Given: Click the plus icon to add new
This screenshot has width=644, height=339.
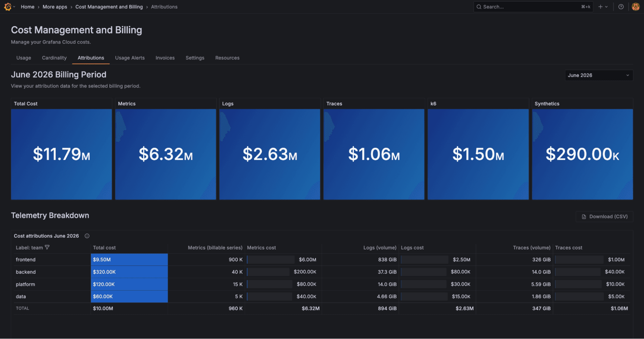Looking at the screenshot, I should 600,7.
